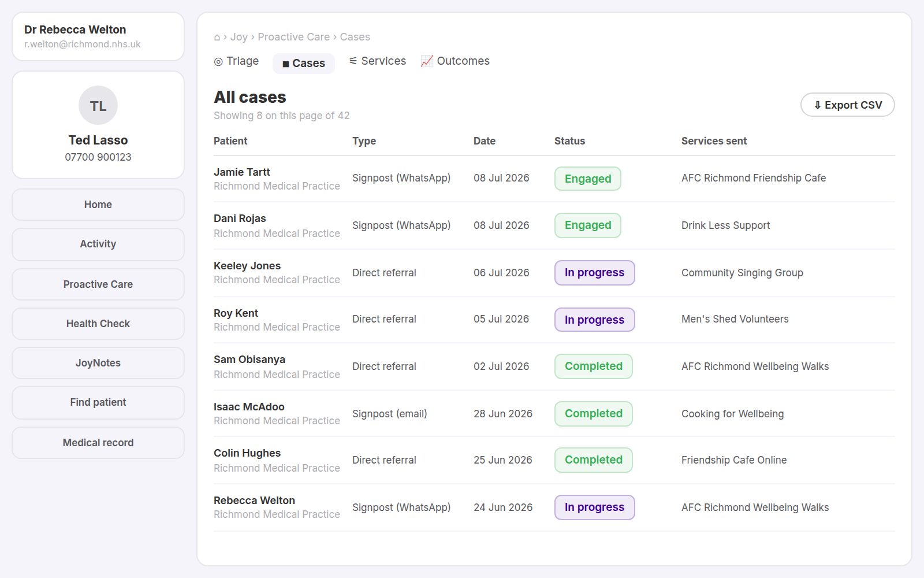This screenshot has height=578, width=924.
Task: View the Outcomes tab
Action: click(x=455, y=61)
